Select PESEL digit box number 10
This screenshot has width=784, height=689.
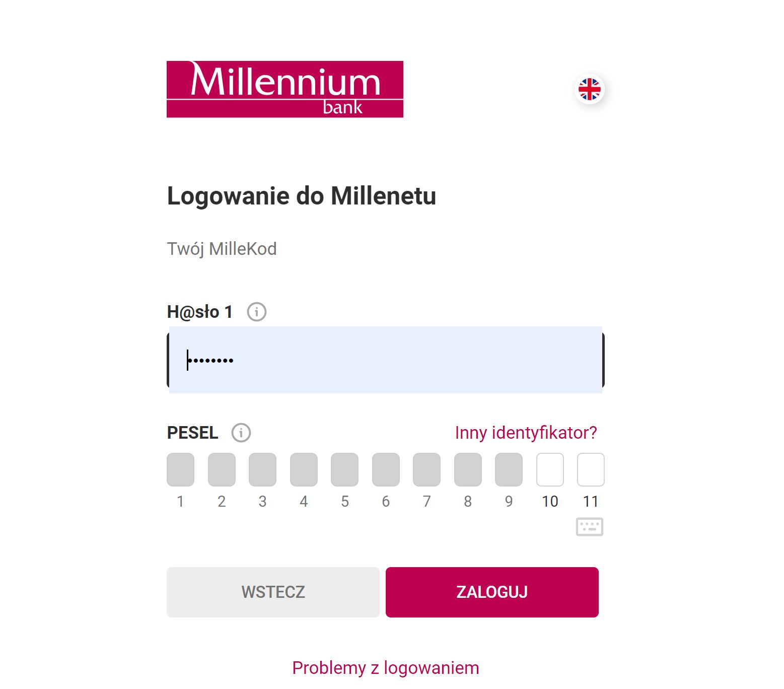(x=550, y=469)
